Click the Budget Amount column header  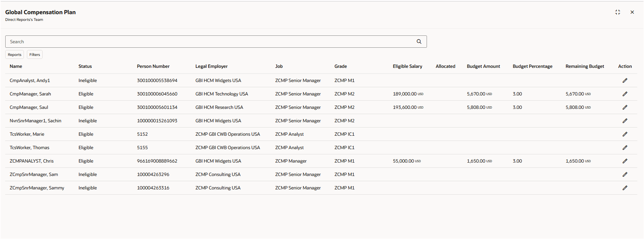tap(483, 66)
